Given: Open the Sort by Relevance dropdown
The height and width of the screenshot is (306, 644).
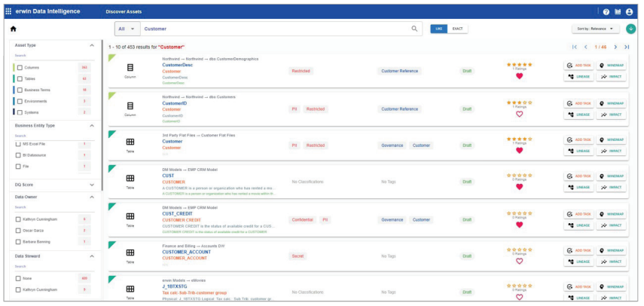Looking at the screenshot, I should (596, 29).
